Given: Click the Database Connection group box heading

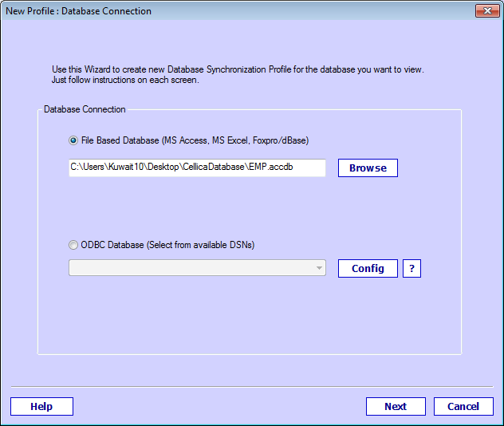Looking at the screenshot, I should 85,109.
